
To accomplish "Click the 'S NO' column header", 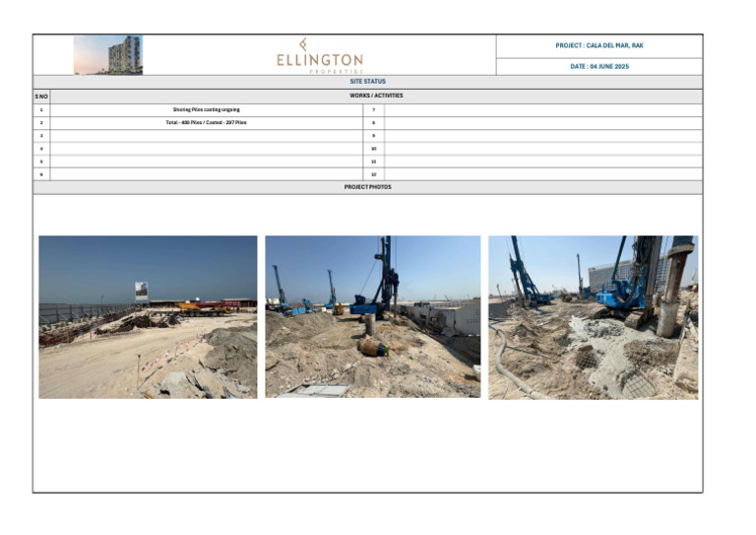I will coord(41,97).
